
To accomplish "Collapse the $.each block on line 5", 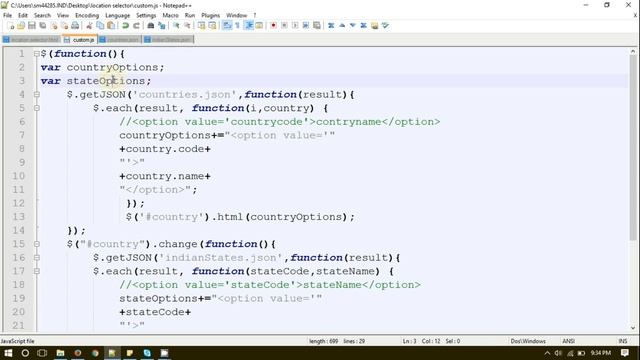I will [x=37, y=108].
